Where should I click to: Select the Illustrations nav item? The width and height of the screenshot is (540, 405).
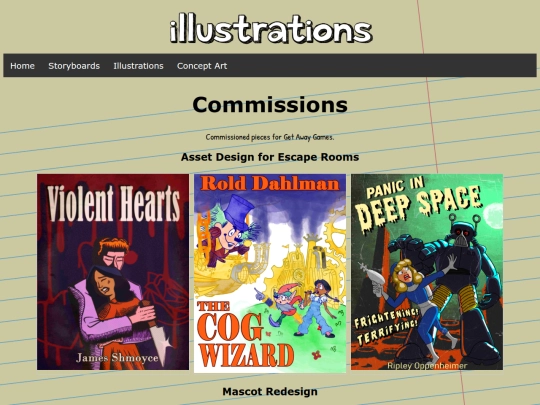tap(138, 66)
